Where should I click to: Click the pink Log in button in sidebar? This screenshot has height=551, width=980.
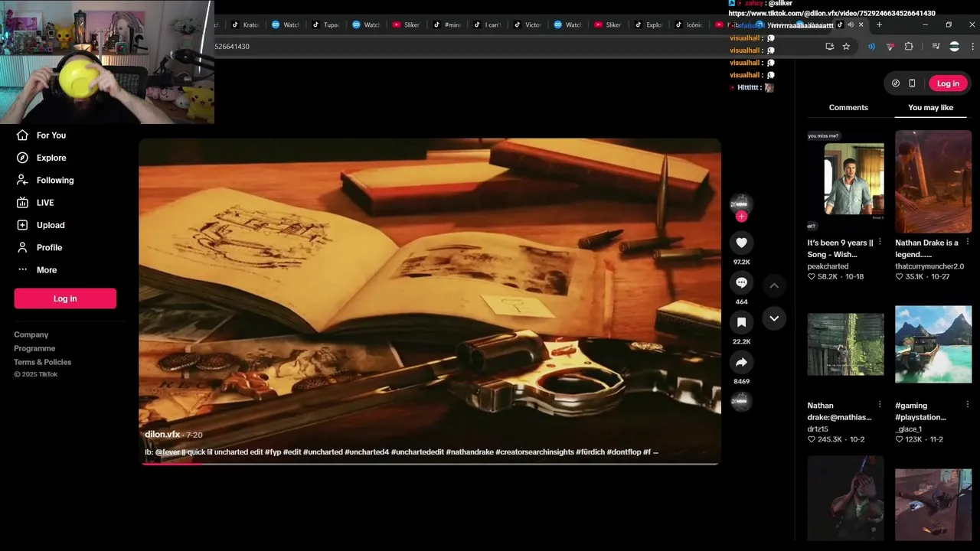click(x=65, y=298)
